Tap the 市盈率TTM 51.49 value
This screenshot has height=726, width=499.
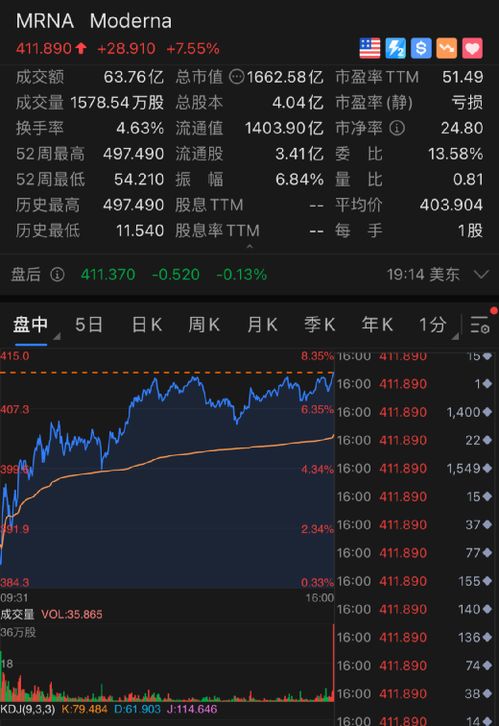pyautogui.click(x=462, y=77)
